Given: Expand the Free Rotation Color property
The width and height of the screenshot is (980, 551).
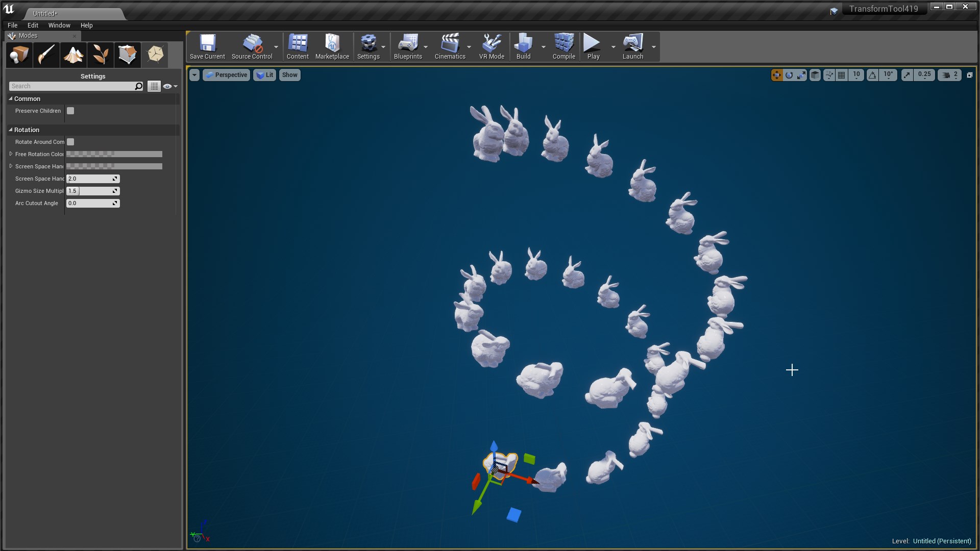Looking at the screenshot, I should coord(11,154).
